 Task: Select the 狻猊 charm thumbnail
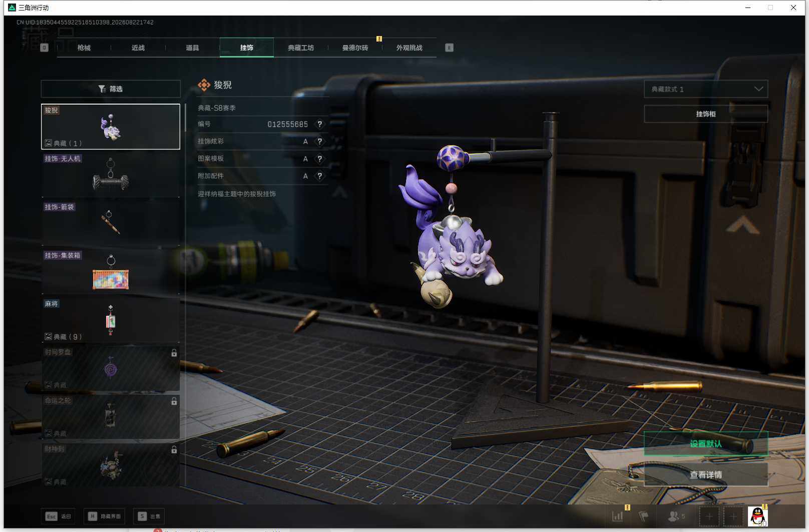(x=111, y=127)
